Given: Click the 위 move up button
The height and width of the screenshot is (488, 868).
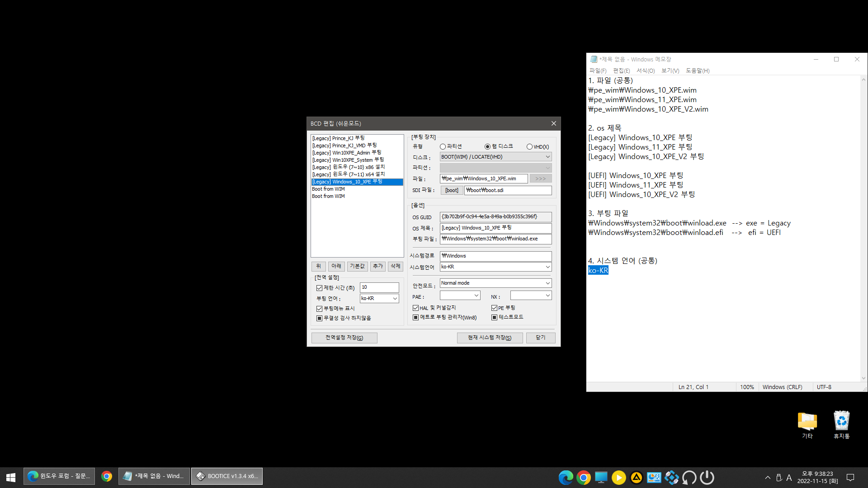Looking at the screenshot, I should [x=318, y=266].
